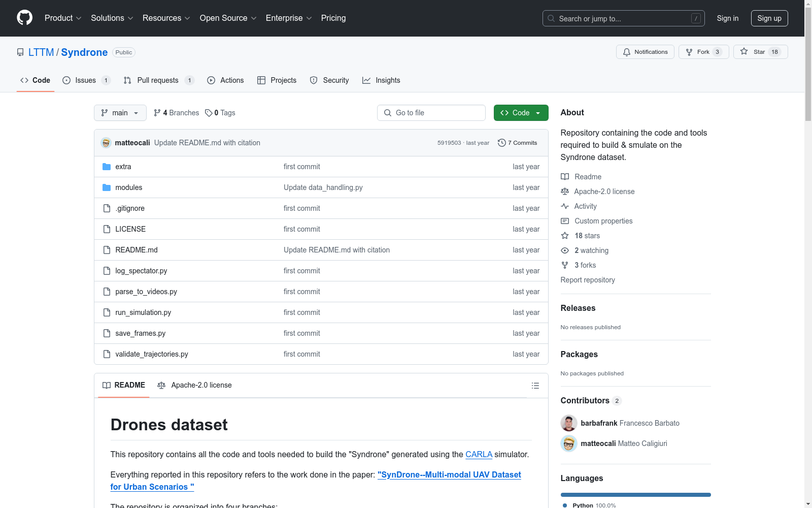Open README outline list icon
This screenshot has width=812, height=508.
click(x=535, y=386)
